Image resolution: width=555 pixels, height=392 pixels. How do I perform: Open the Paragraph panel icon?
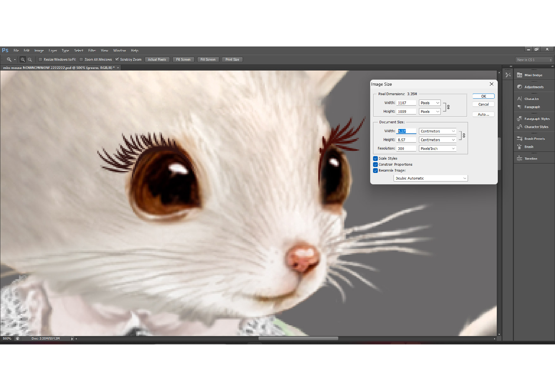point(520,107)
